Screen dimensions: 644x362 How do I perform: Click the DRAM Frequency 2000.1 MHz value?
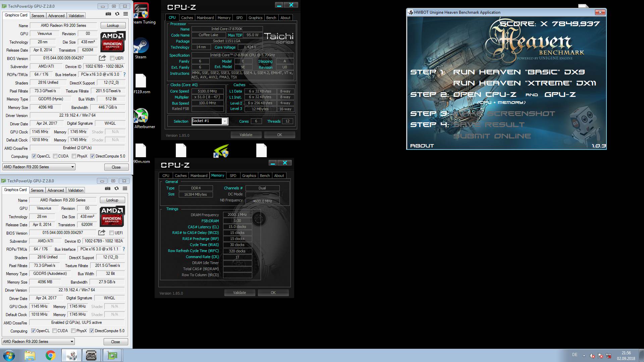pyautogui.click(x=237, y=215)
